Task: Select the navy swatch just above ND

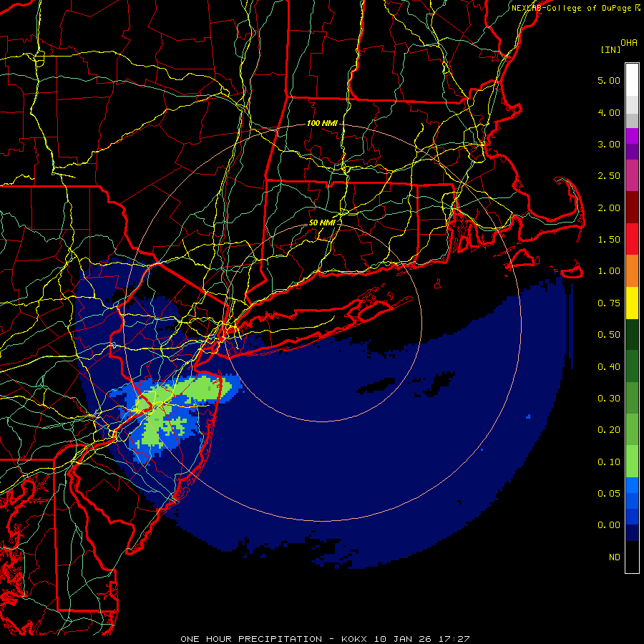Action: [x=632, y=532]
